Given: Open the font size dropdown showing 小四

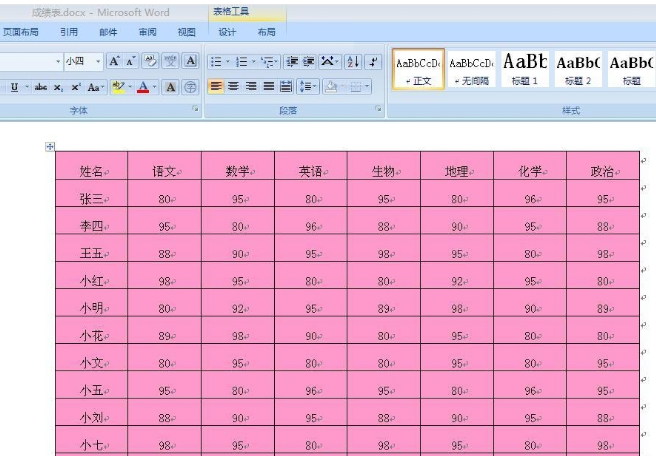Looking at the screenshot, I should click(98, 61).
